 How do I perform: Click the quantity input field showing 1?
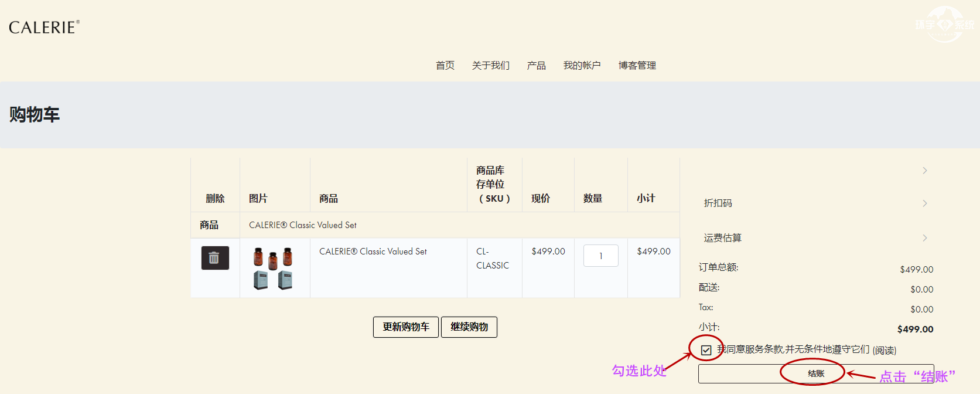tap(601, 256)
